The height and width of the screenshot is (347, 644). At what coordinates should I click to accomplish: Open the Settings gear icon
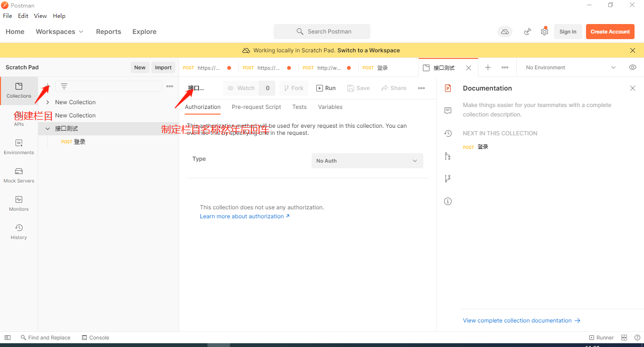[x=545, y=32]
